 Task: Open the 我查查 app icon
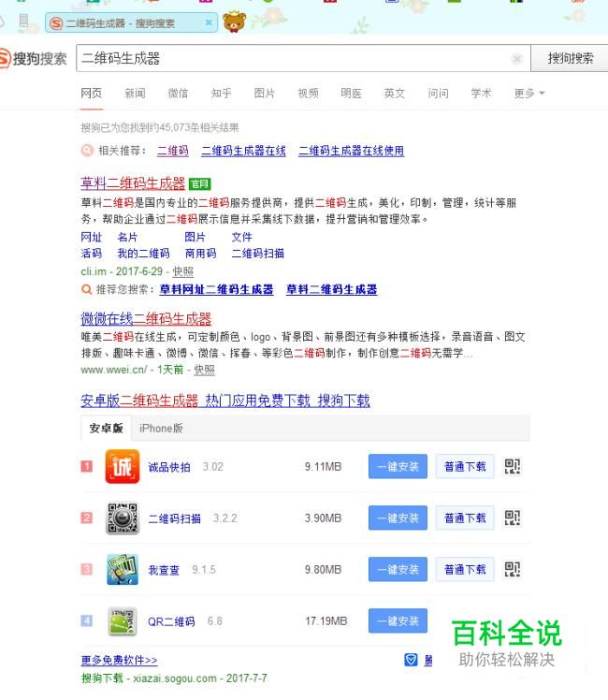[x=123, y=569]
